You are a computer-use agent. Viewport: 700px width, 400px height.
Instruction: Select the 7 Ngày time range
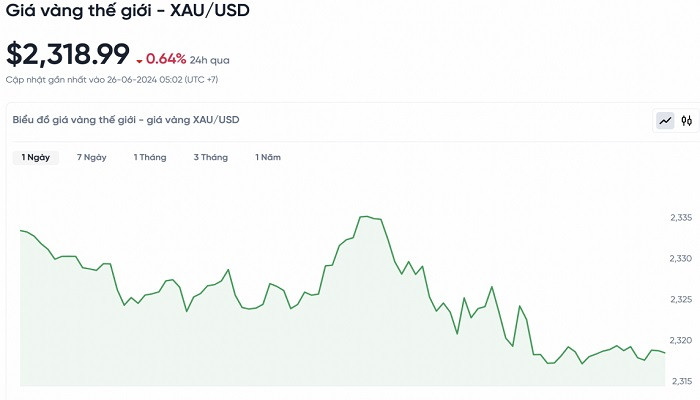click(x=92, y=157)
